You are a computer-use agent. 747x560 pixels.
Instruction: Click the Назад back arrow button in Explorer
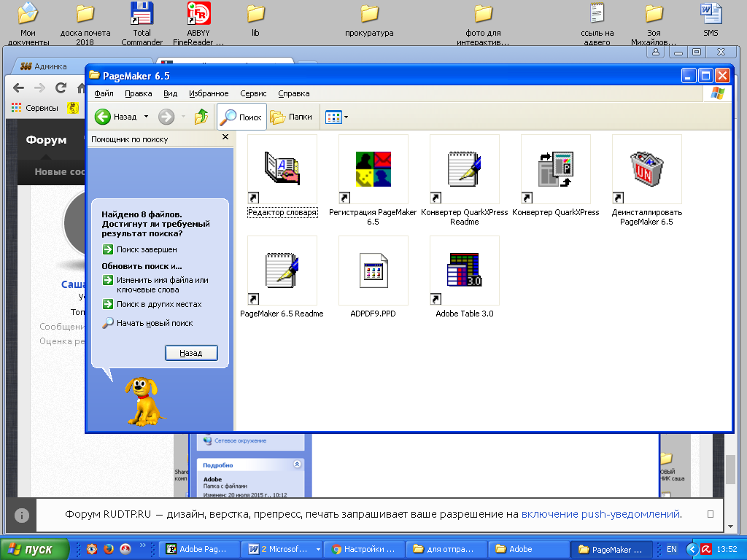(x=116, y=117)
